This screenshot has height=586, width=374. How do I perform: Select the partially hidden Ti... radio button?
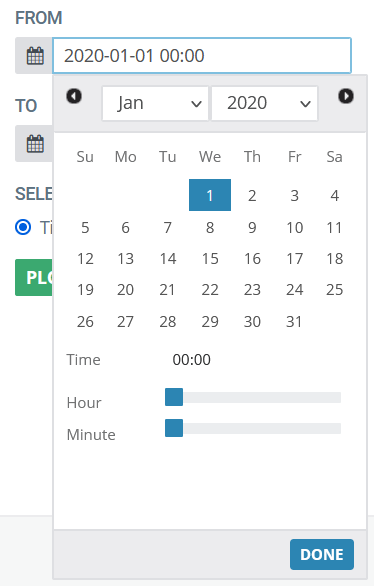[23, 227]
